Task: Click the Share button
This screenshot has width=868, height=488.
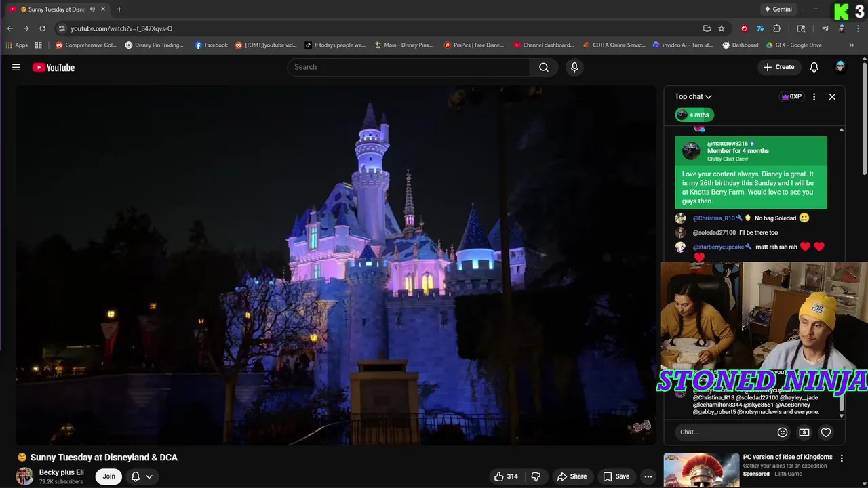Action: [572, 476]
